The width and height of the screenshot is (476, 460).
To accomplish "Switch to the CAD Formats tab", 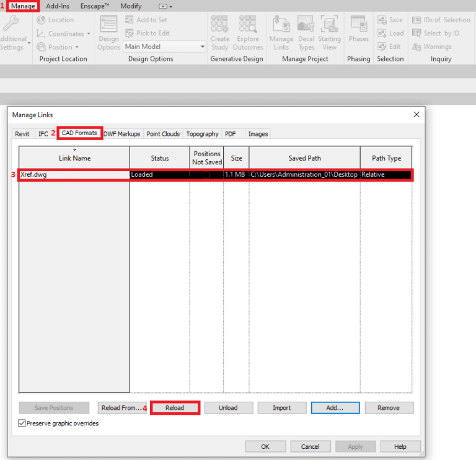I will [x=79, y=133].
